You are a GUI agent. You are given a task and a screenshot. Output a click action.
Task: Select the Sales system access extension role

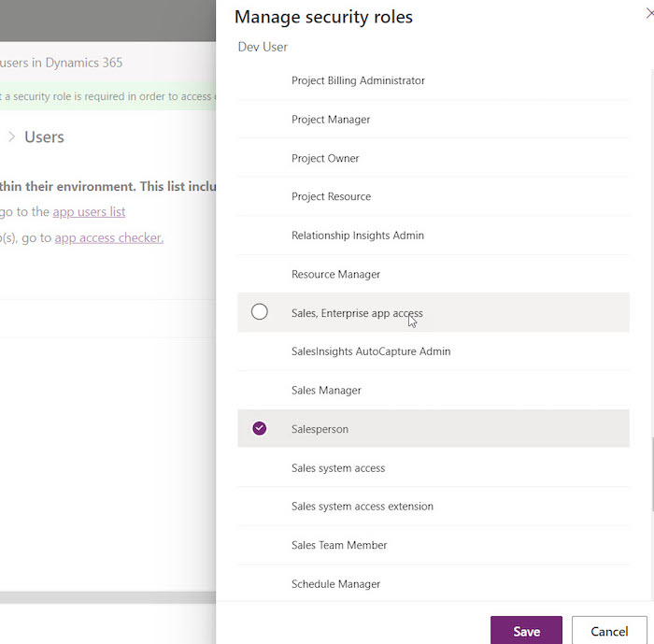pos(434,507)
